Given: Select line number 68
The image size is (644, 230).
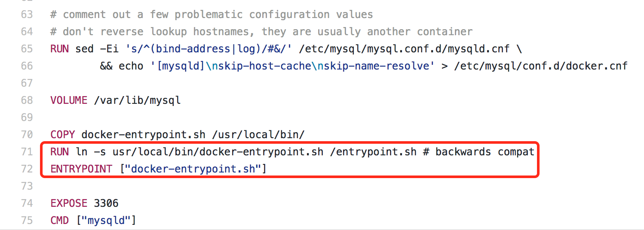Looking at the screenshot, I should point(27,100).
